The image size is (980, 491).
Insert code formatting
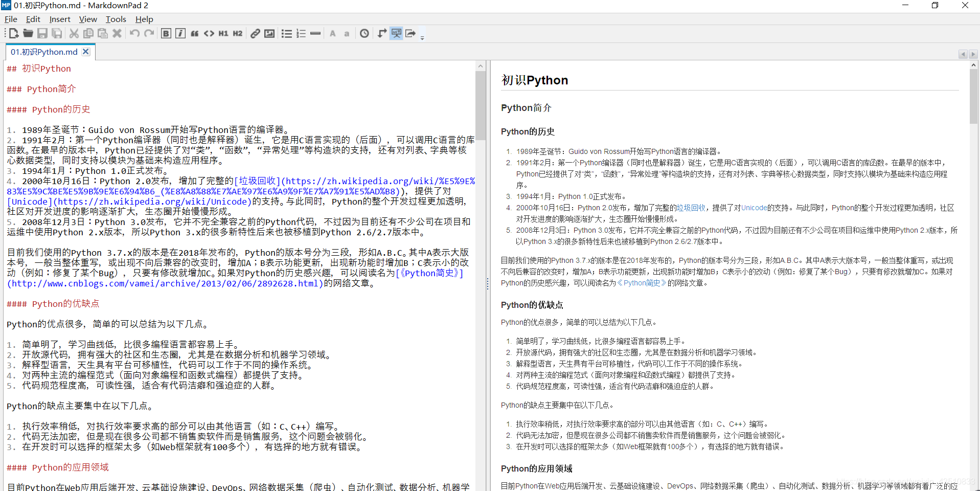(x=209, y=33)
